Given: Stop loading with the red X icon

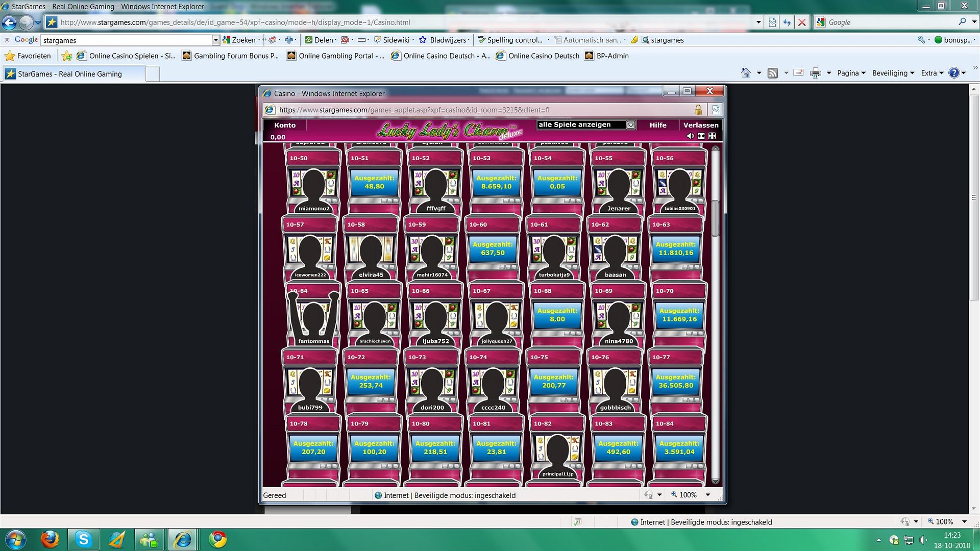Looking at the screenshot, I should coord(802,22).
